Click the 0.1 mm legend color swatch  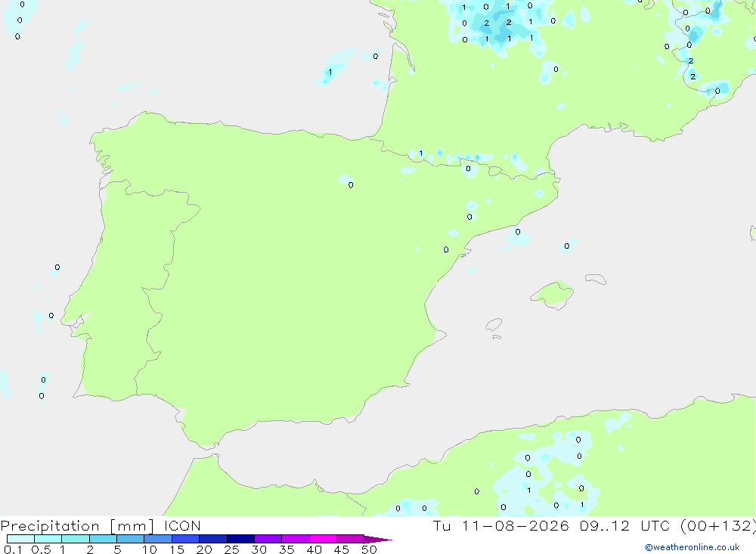point(20,539)
